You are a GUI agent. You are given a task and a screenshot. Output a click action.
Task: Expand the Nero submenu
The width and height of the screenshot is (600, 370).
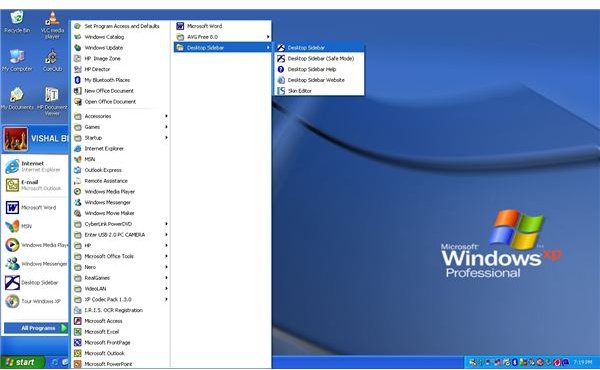pyautogui.click(x=121, y=267)
